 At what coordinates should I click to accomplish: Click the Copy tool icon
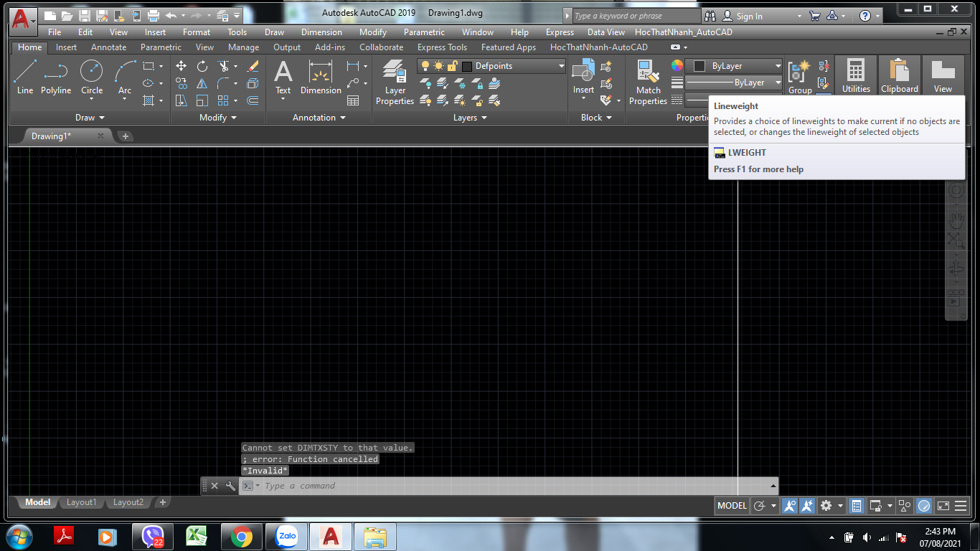click(x=181, y=83)
